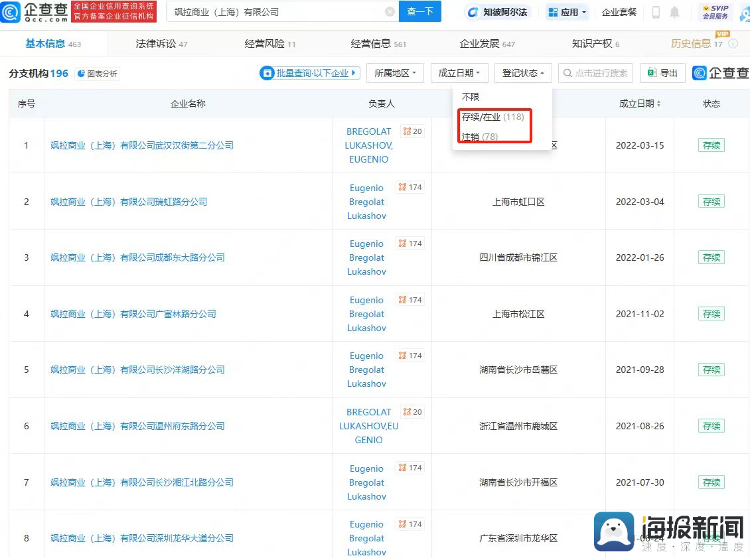This screenshot has height=558, width=750.
Task: Sort by 成立日期 column header
Action: point(640,104)
